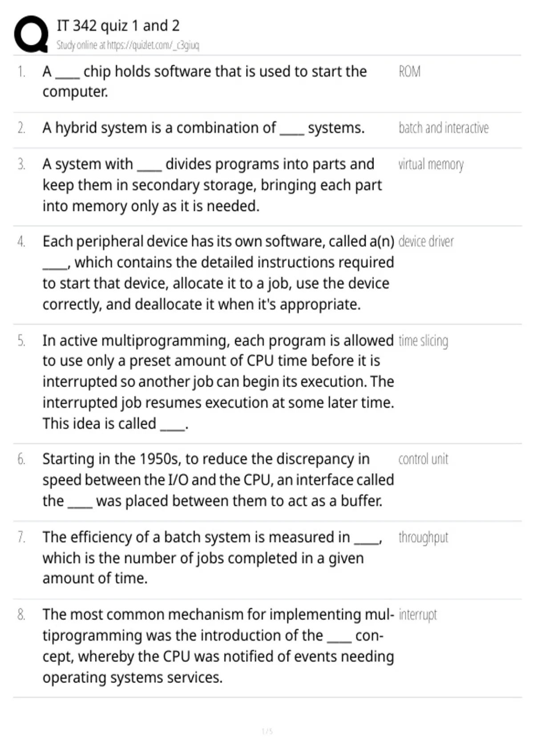Select question 7 about batch system efficiency
The height and width of the screenshot is (756, 534).
point(212,558)
